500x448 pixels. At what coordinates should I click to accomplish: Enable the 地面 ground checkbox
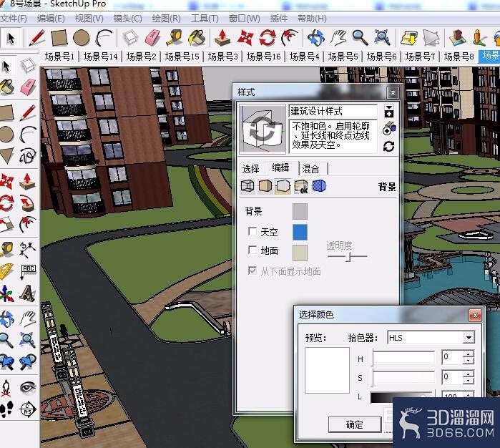pos(253,250)
